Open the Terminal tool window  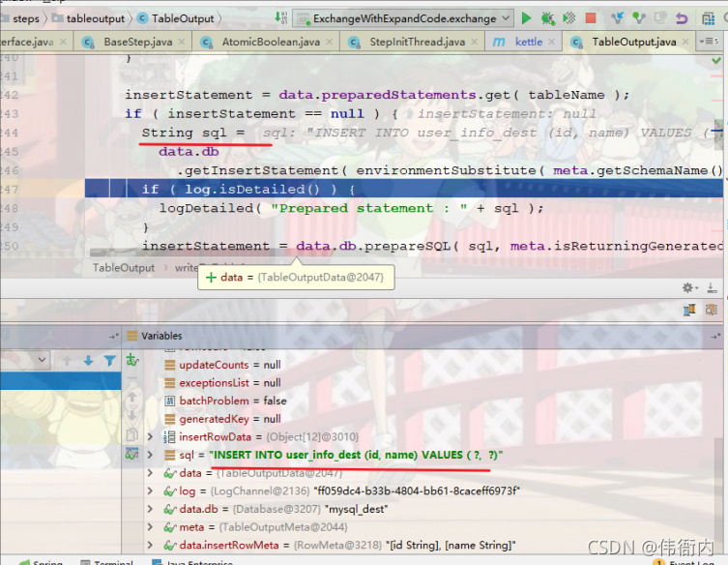[106, 562]
